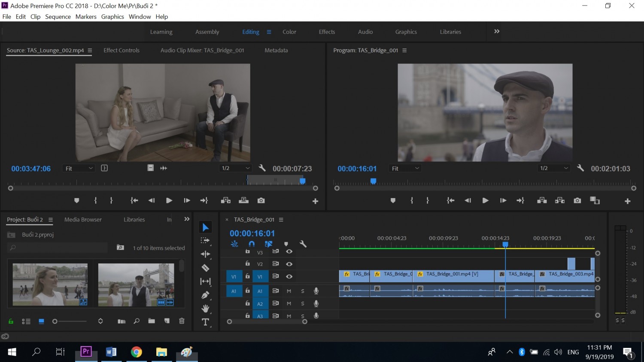Screen dimensions: 644x362
Task: Select the Slip tool
Action: click(206, 281)
